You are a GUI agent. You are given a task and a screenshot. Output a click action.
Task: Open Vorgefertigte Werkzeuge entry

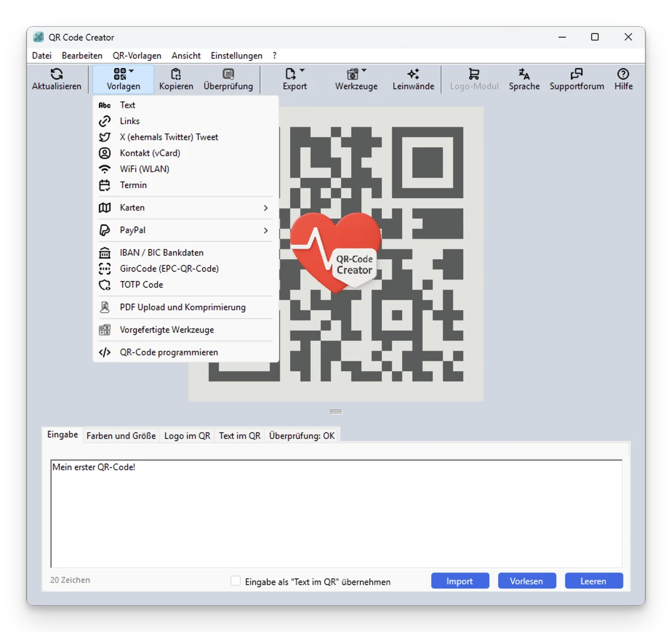coord(185,330)
